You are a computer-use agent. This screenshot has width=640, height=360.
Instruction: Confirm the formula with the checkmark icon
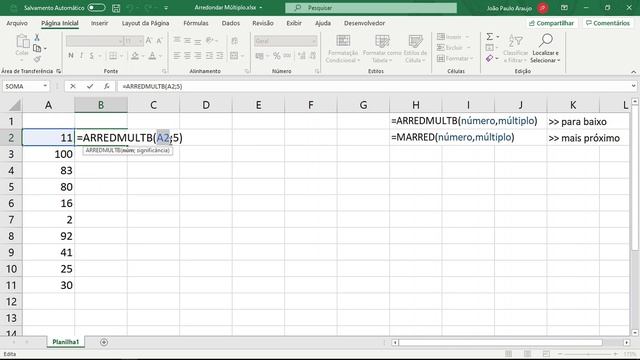point(90,86)
